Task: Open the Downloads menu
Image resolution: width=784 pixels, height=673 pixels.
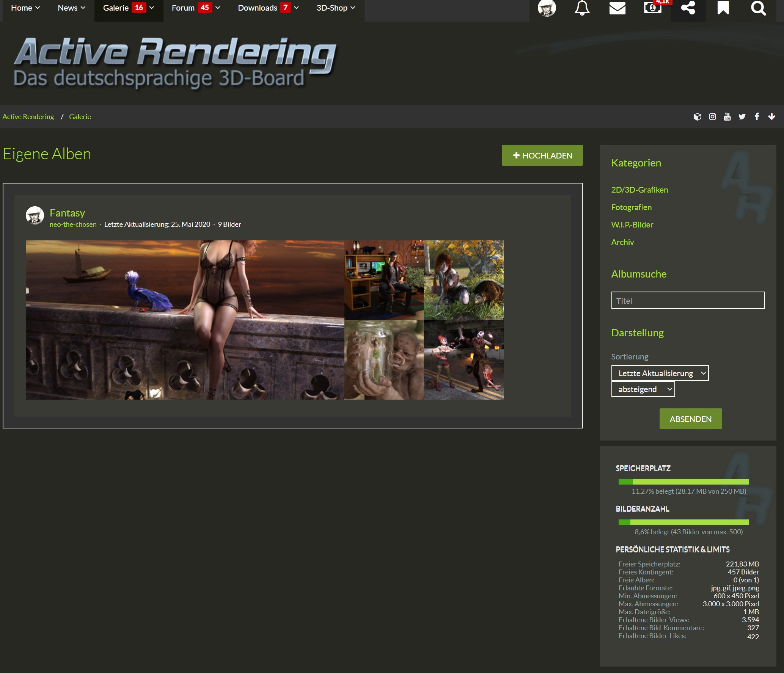Action: click(258, 8)
